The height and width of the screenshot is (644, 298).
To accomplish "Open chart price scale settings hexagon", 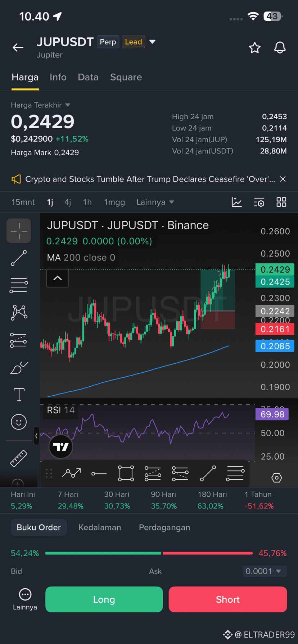I will [x=276, y=478].
